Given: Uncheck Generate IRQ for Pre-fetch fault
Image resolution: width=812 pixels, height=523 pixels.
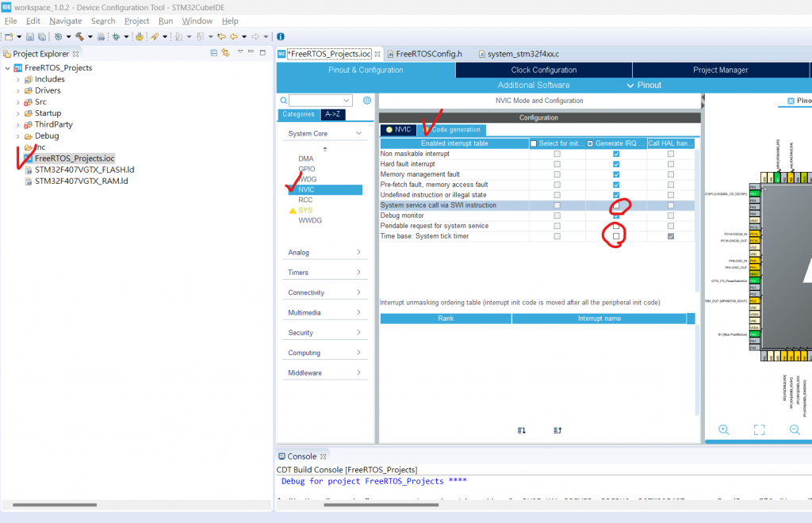Looking at the screenshot, I should click(x=616, y=185).
